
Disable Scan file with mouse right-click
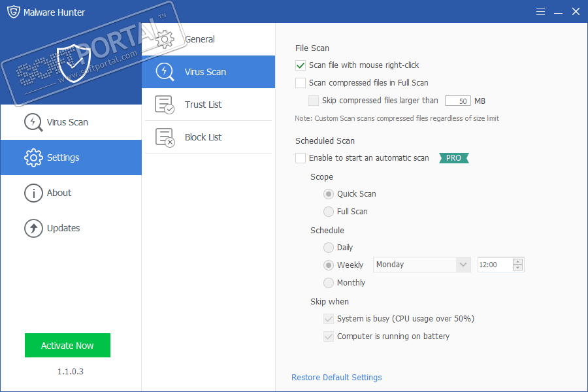[x=301, y=65]
